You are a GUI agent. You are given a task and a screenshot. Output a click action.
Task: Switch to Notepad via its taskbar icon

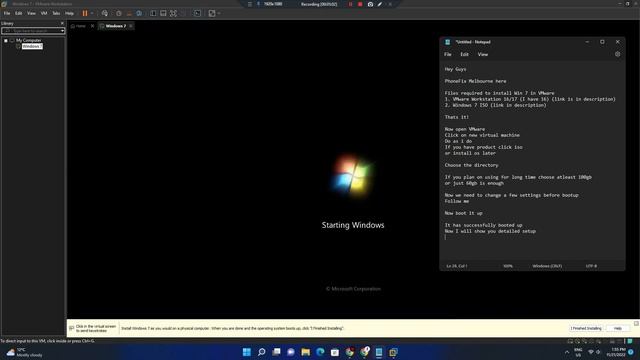point(379,352)
